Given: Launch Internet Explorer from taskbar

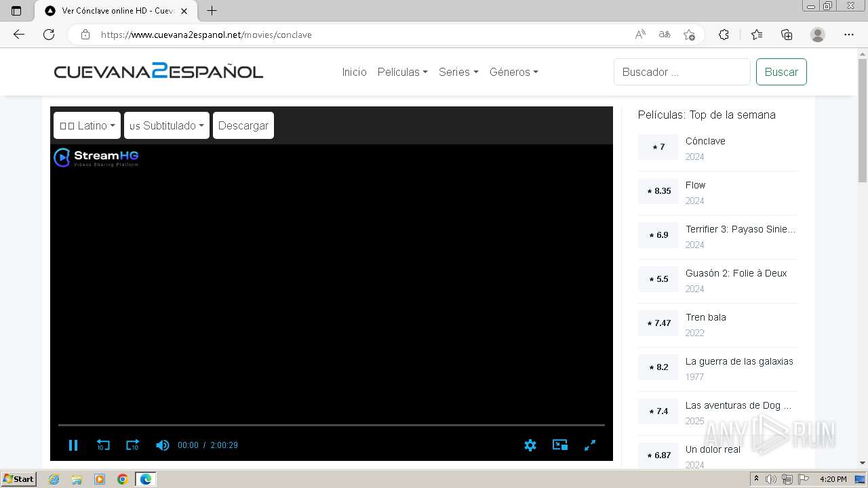Looking at the screenshot, I should [x=54, y=479].
